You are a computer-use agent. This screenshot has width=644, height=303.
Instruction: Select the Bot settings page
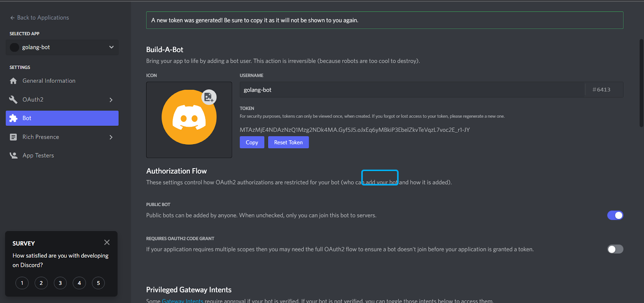coord(62,118)
